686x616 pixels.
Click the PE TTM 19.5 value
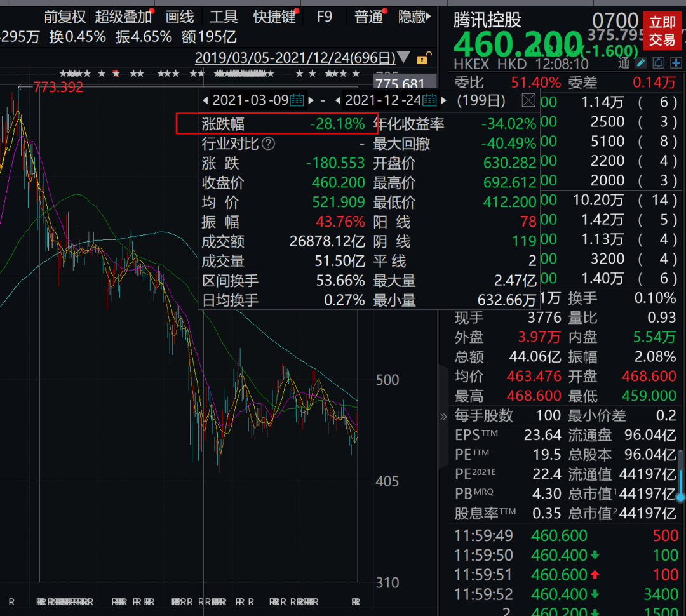point(546,455)
